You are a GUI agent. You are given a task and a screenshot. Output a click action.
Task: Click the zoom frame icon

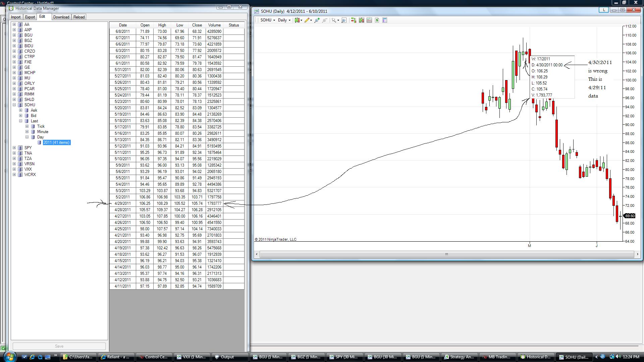click(x=344, y=20)
